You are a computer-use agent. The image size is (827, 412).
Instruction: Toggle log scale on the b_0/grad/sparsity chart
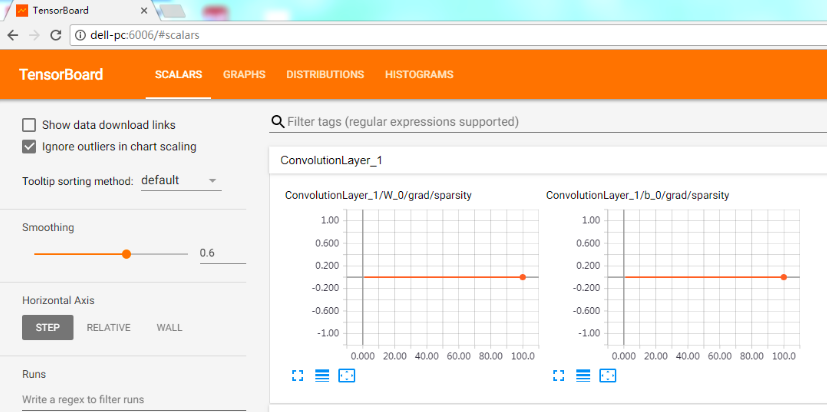[583, 376]
